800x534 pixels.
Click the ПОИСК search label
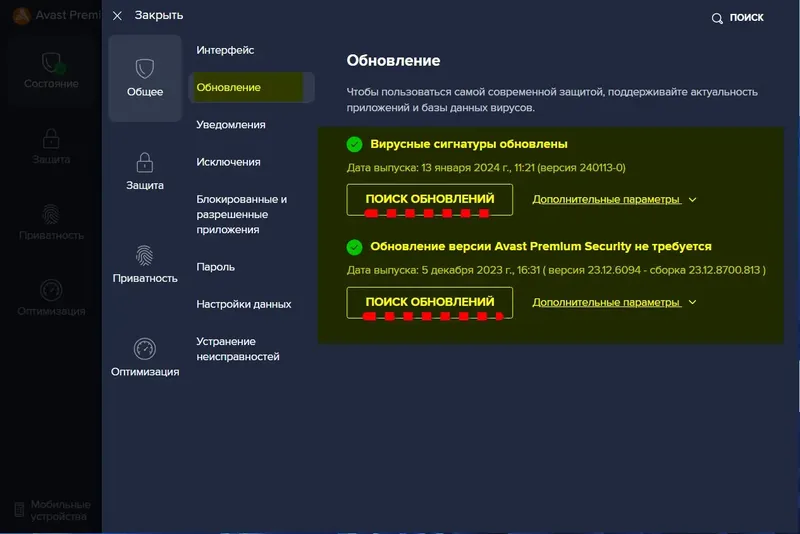pos(746,17)
